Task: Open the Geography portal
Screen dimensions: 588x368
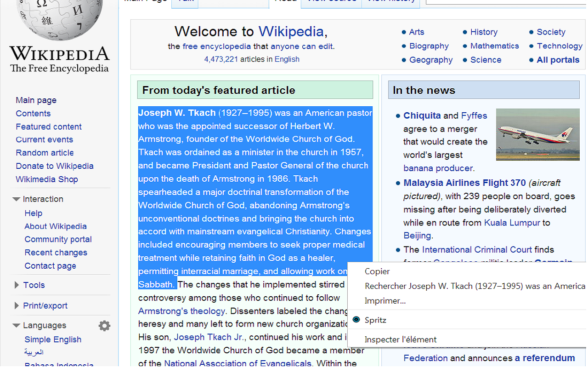Action: (431, 60)
